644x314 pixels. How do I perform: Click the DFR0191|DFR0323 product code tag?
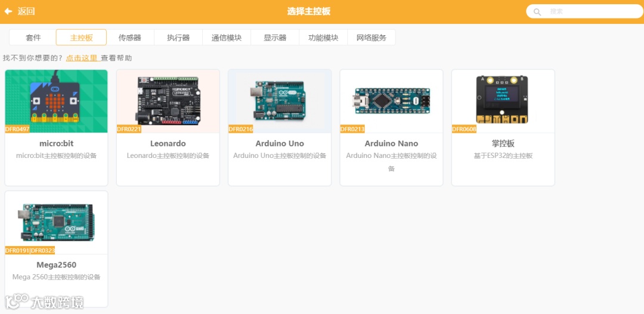click(x=30, y=250)
